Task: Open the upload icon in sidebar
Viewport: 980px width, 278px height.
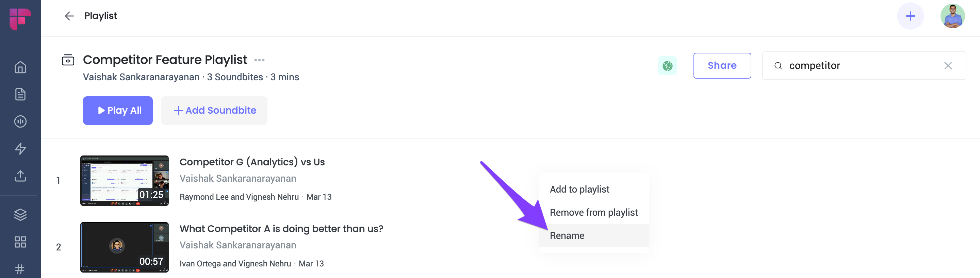Action: coord(20,176)
